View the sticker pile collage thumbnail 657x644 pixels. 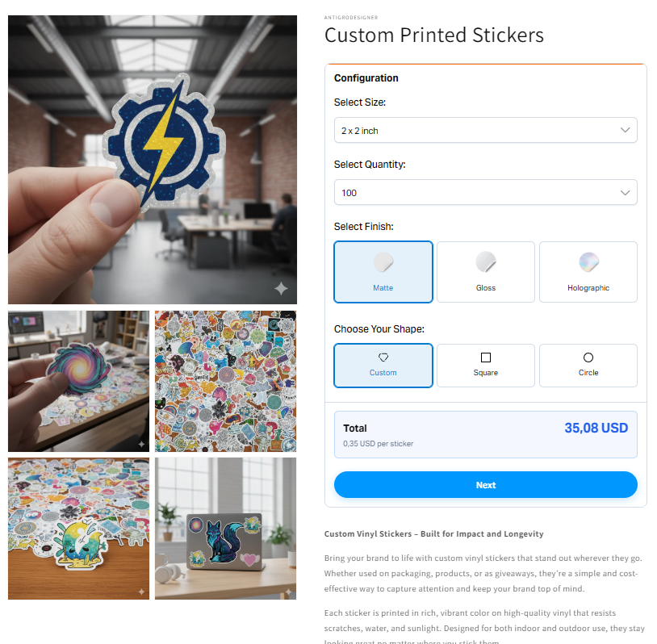tap(225, 381)
